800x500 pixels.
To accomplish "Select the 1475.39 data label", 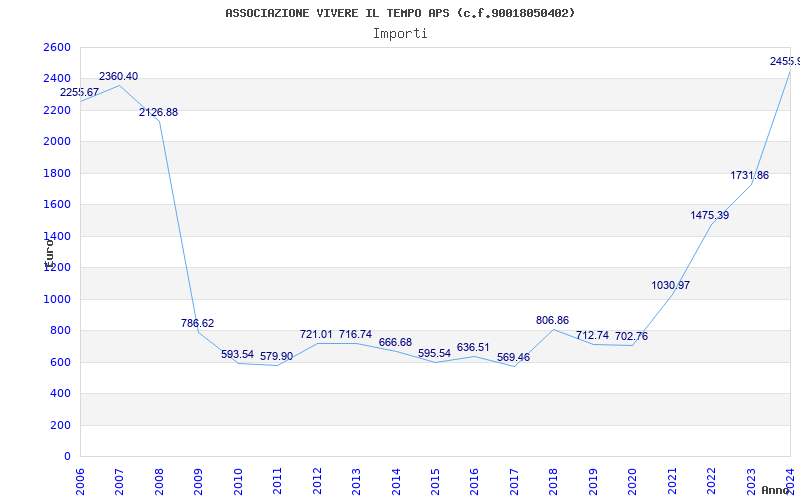I will click(710, 215).
